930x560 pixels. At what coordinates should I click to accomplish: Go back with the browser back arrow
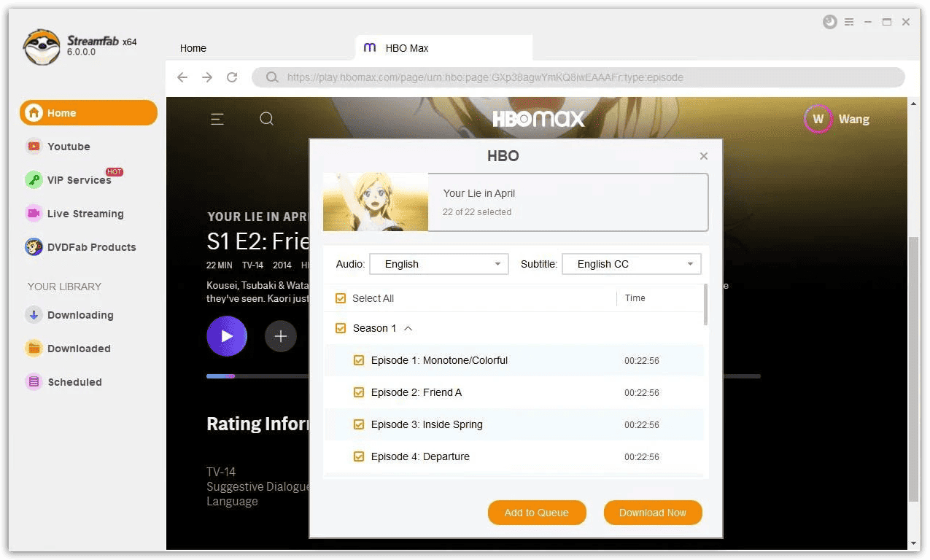(x=182, y=77)
